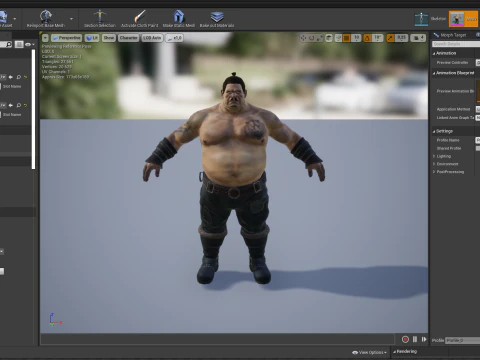Screen dimensions: 480x360
Task: Click the Bake out Materials icon
Action: coord(217,16)
